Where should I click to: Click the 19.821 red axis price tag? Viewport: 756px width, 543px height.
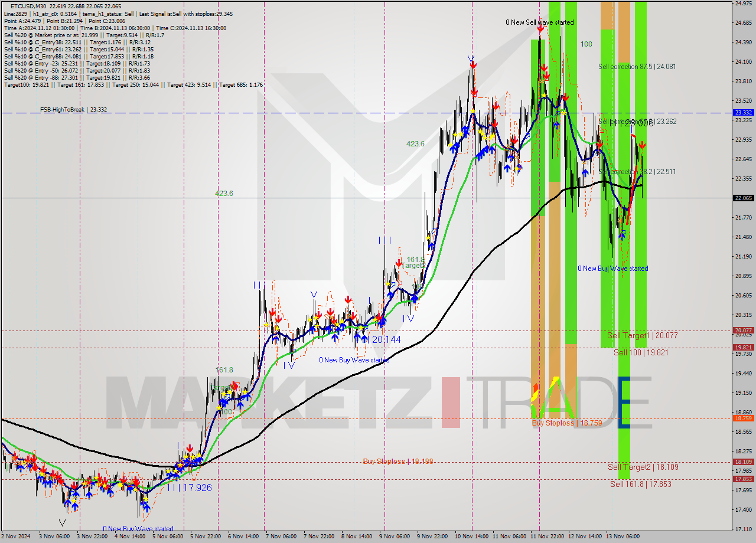click(x=743, y=348)
